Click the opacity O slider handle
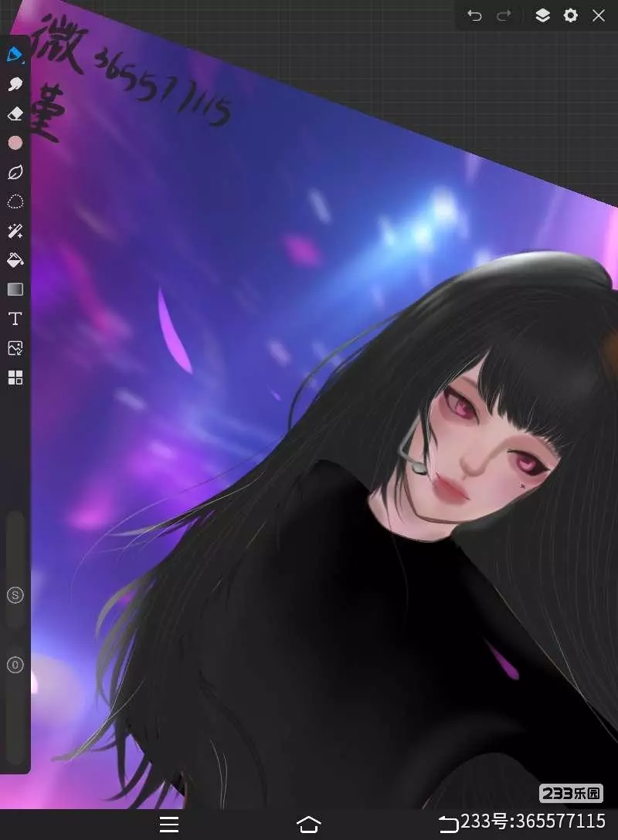Image resolution: width=618 pixels, height=840 pixels. click(15, 665)
